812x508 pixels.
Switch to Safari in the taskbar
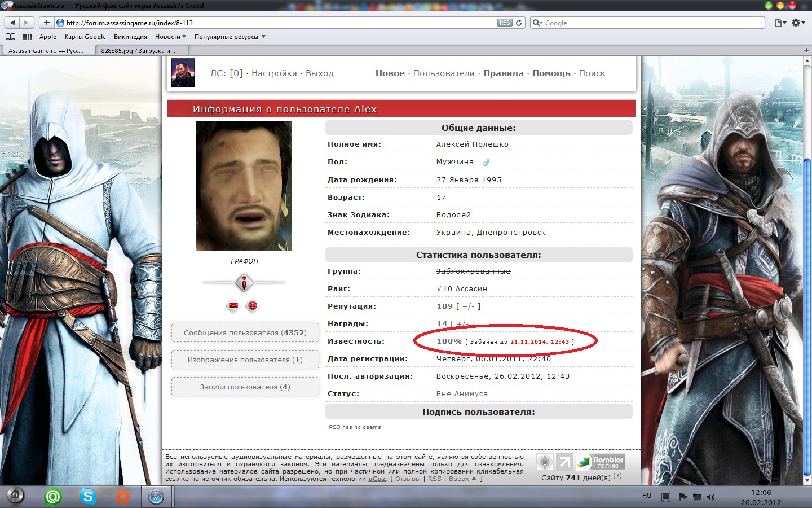[x=156, y=497]
